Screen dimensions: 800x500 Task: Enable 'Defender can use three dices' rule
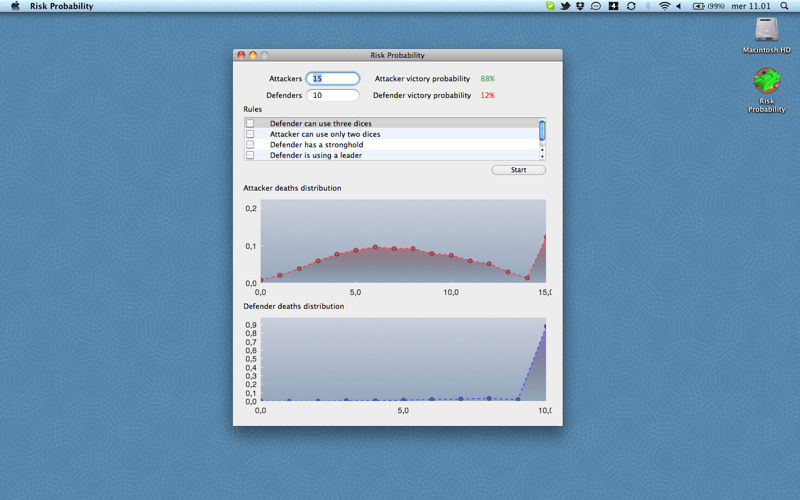[250, 124]
